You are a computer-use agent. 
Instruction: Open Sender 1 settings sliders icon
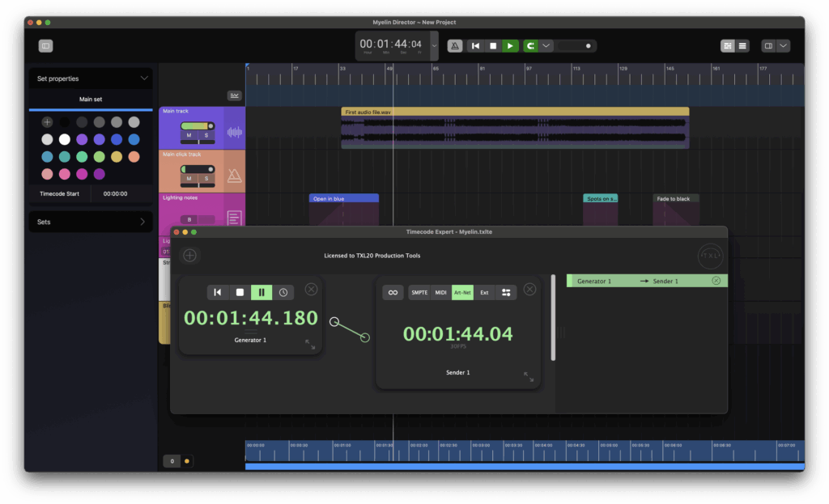506,292
